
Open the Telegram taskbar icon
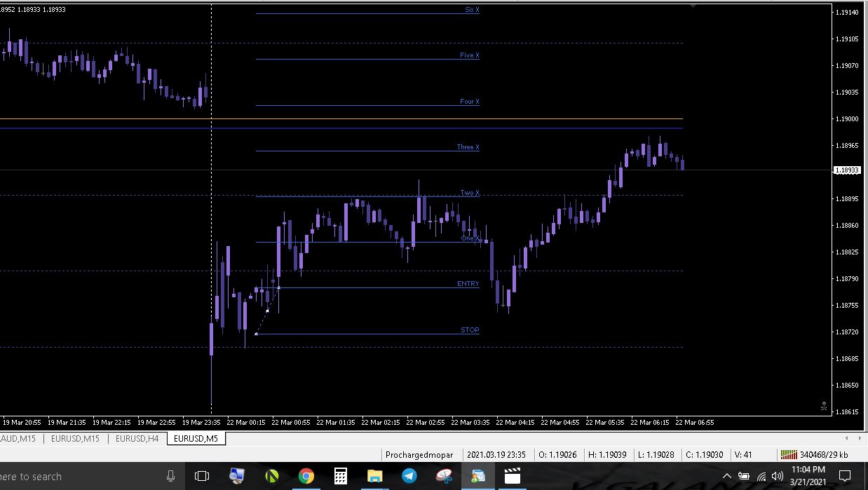pos(409,477)
